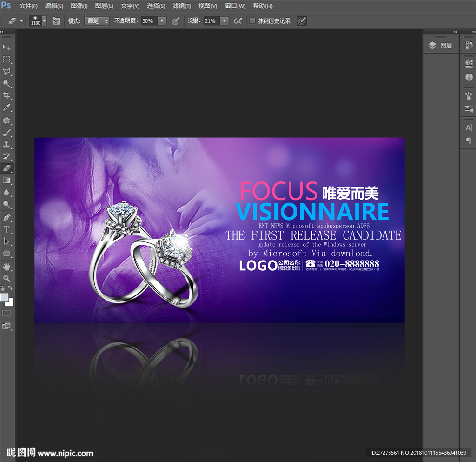Open the 滤镜(T) menu

pos(181,6)
